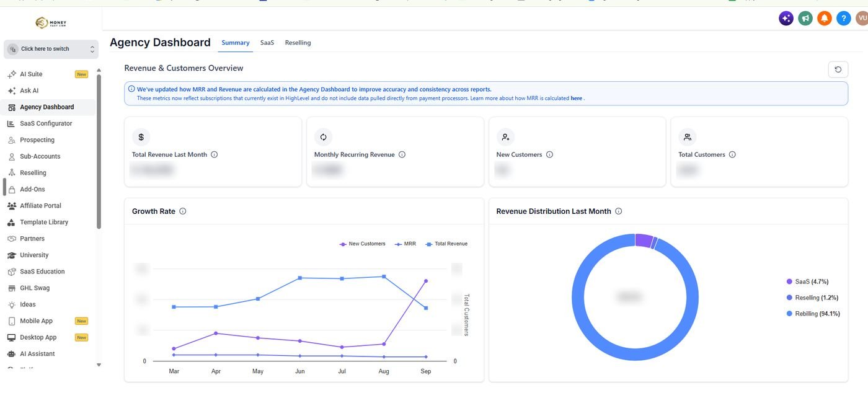The height and width of the screenshot is (398, 868).
Task: Click the Partners handshake icon
Action: tap(12, 239)
